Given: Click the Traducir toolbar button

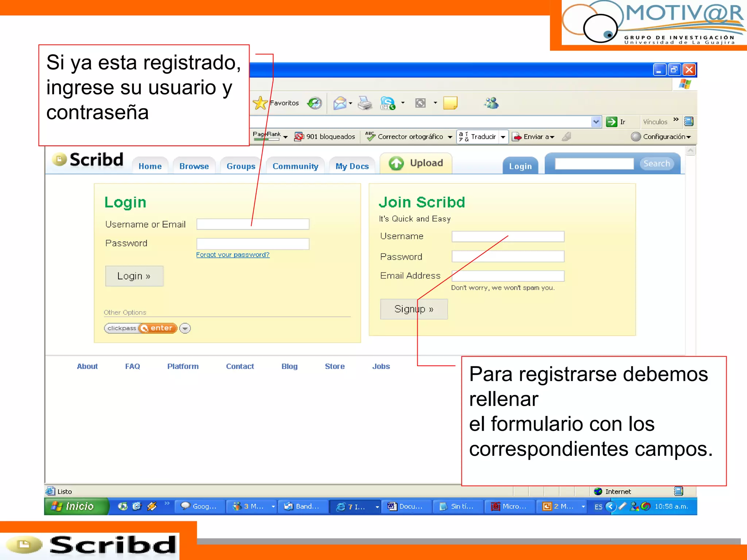Looking at the screenshot, I should (477, 137).
